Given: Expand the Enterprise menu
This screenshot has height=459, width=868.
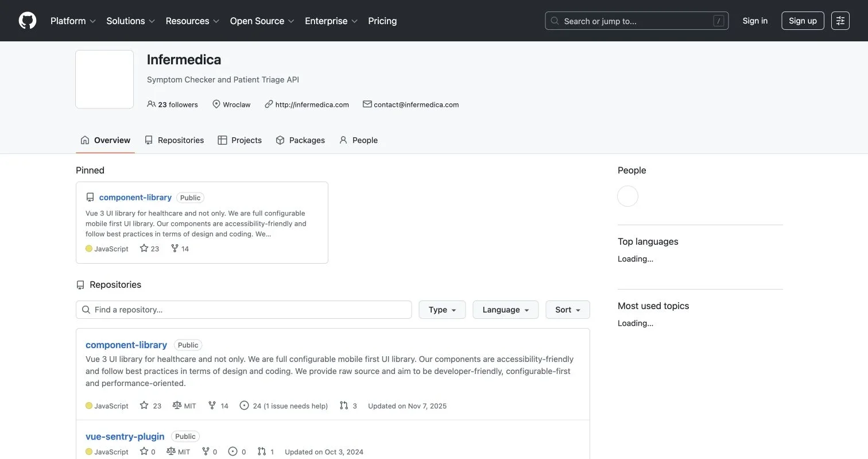Looking at the screenshot, I should pos(331,21).
